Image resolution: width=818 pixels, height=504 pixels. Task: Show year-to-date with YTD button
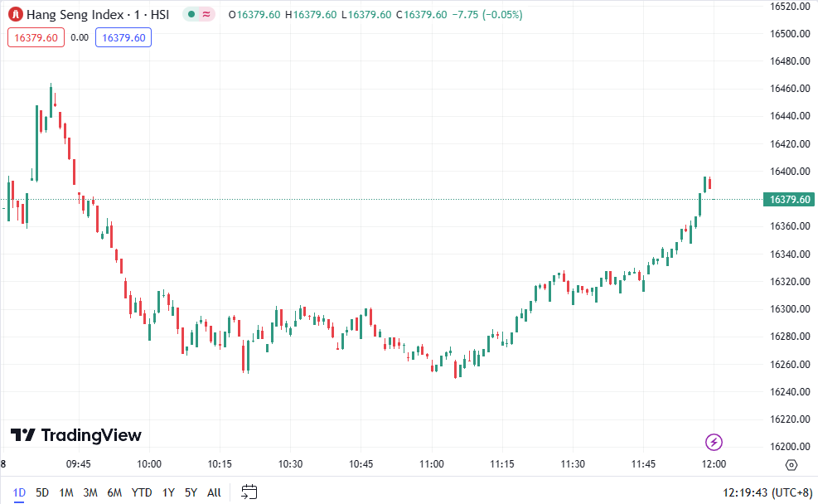(x=142, y=492)
